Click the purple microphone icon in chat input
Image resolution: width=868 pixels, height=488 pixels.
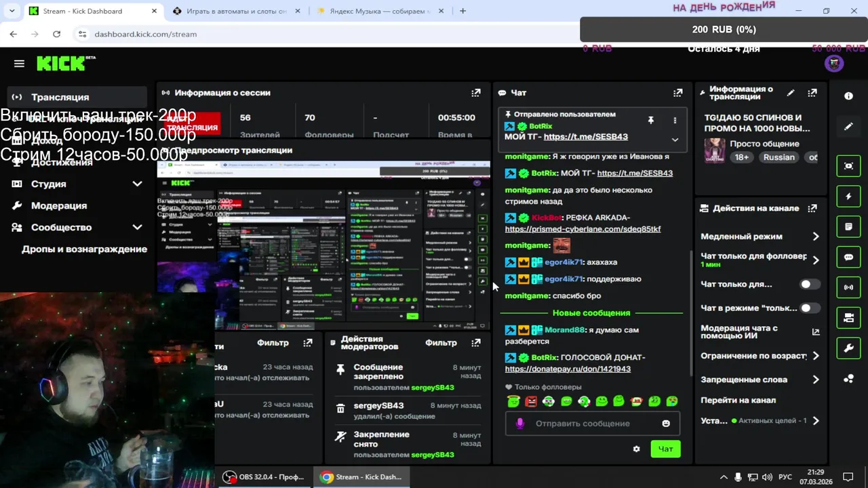(520, 424)
